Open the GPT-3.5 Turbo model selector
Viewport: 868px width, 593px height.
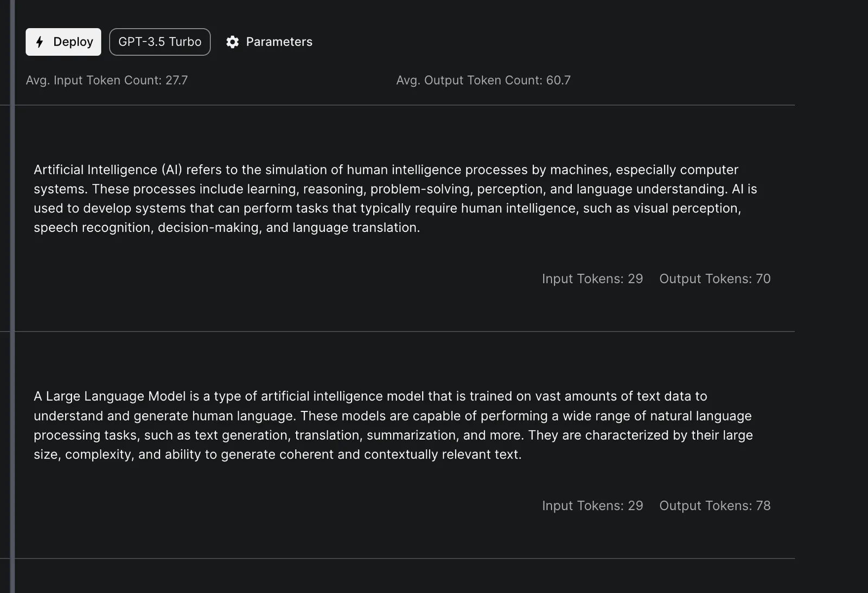(160, 42)
